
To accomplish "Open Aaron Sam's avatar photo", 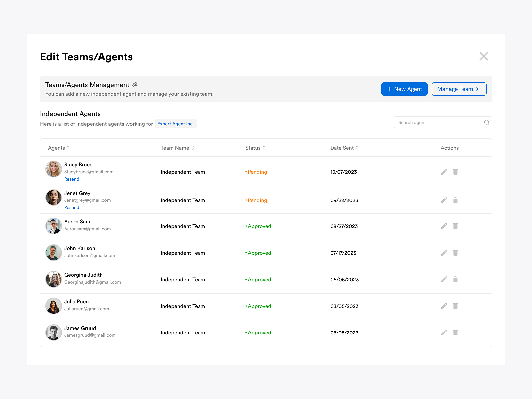I will [54, 226].
